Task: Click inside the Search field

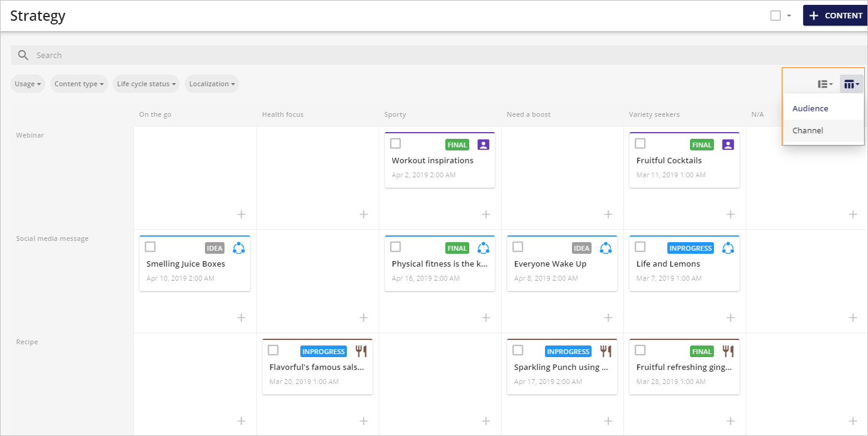Action: click(x=184, y=54)
